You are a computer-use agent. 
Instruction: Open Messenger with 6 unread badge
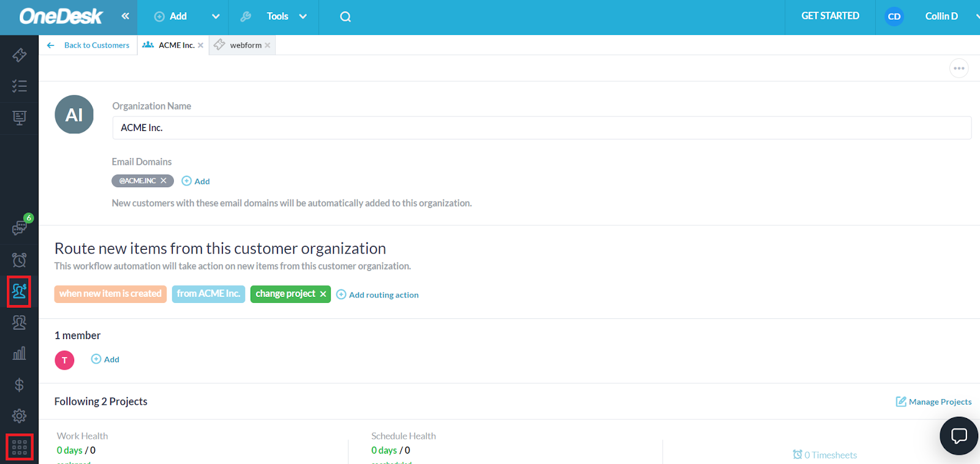[x=20, y=228]
